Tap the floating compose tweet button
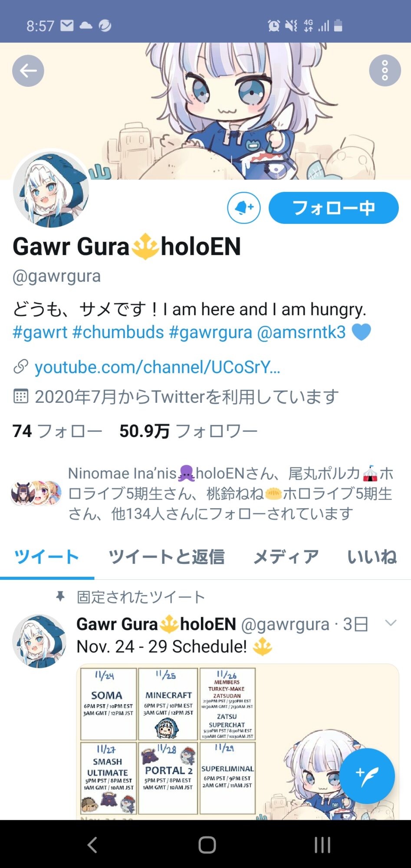Viewport: 411px width, 868px height. pos(367,776)
